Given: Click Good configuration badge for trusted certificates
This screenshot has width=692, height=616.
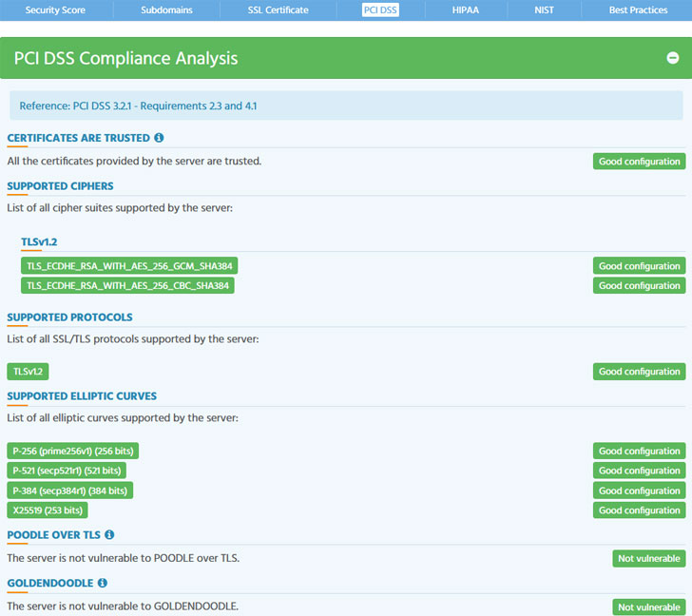Looking at the screenshot, I should tap(639, 162).
